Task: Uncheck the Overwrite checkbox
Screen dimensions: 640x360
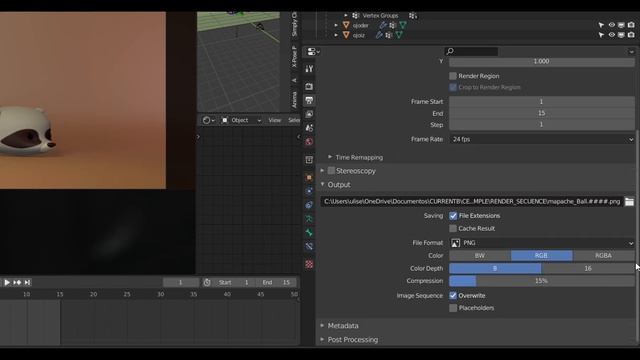Action: tap(453, 296)
